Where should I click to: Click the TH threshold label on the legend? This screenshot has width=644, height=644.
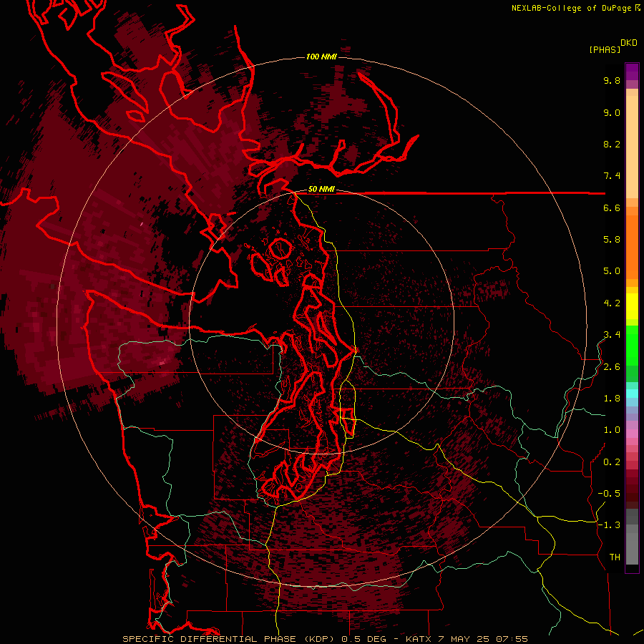point(615,557)
